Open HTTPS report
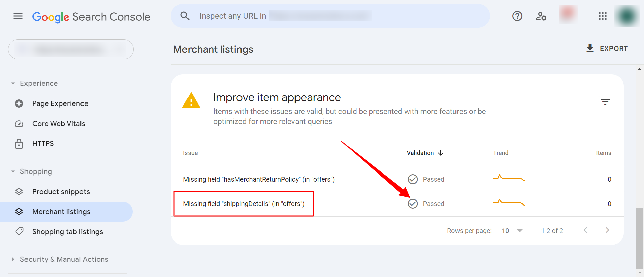This screenshot has height=277, width=644. 43,144
